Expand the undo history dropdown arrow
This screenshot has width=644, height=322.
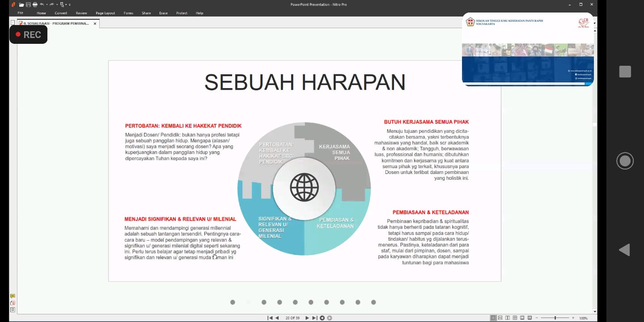47,4
